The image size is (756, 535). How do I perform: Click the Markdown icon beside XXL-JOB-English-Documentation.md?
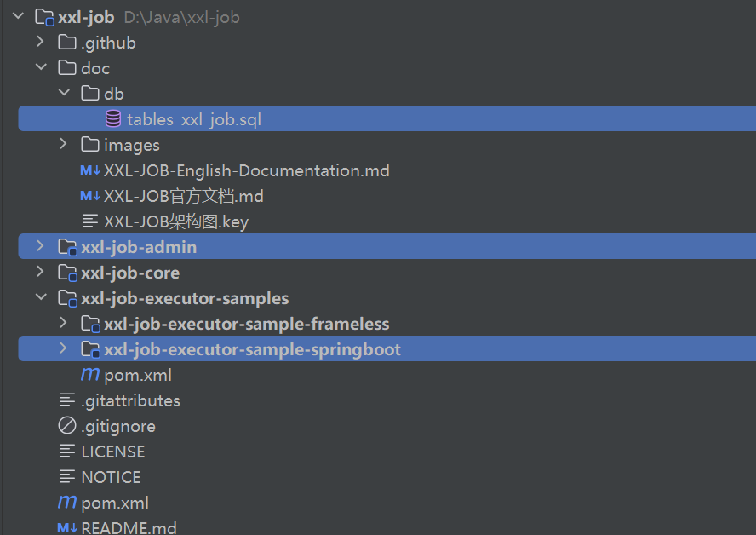click(89, 170)
